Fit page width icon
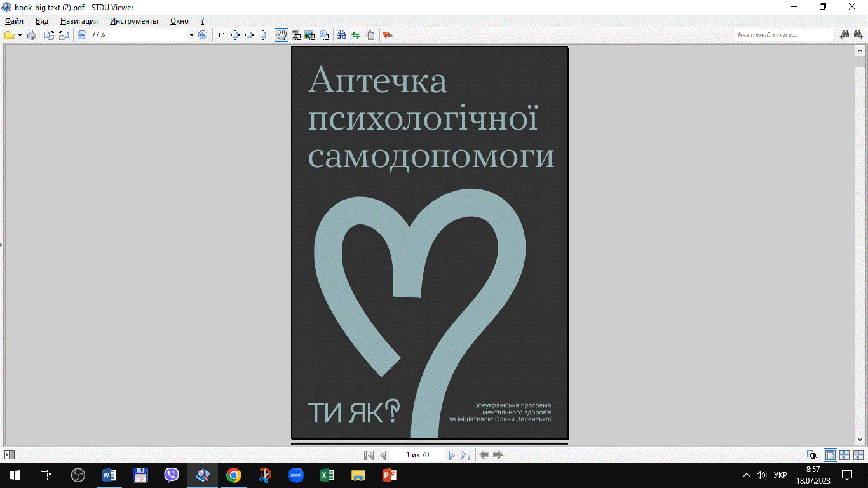Screen dimensions: 868x488 pos(249,35)
